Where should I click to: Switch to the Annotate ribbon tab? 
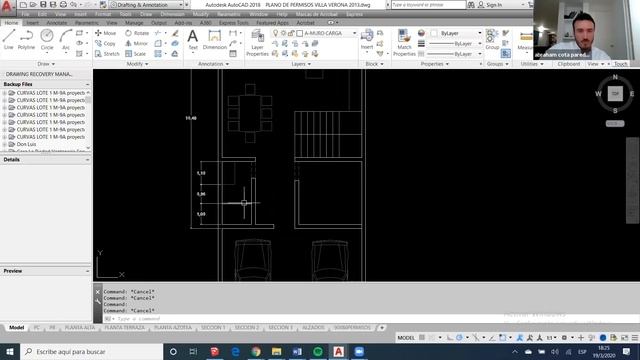pos(57,23)
